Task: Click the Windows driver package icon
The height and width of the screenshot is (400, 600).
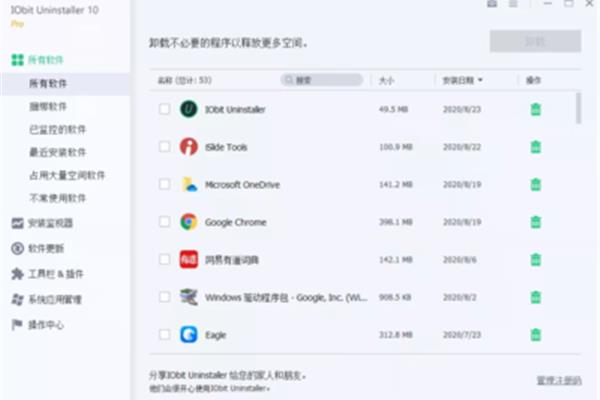Action: point(189,297)
